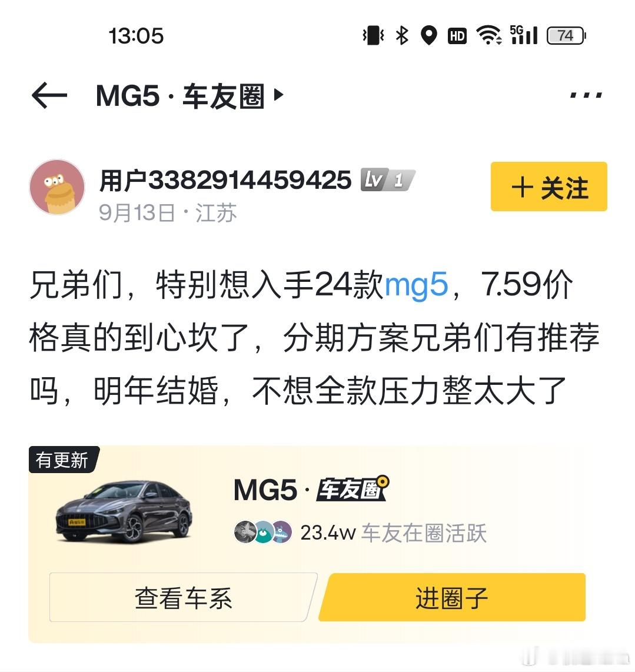The image size is (635, 672).
Task: Tap the 有更新 update tag
Action: pos(64,460)
